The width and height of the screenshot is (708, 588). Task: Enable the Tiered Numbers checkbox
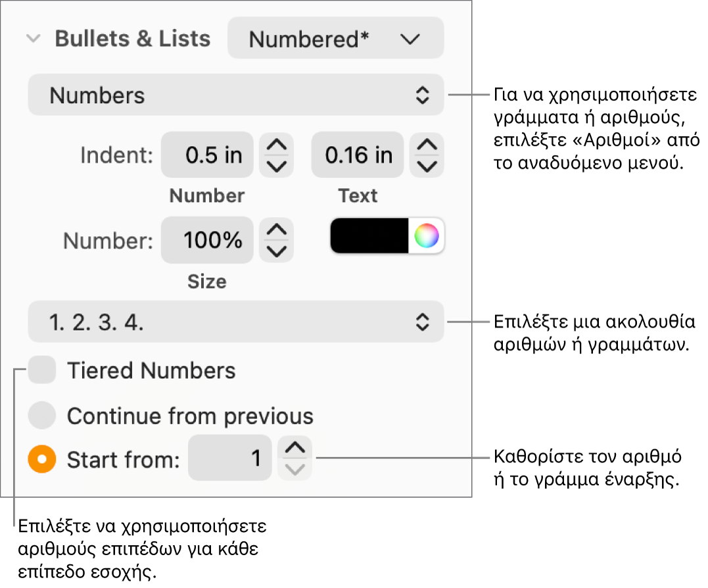click(x=43, y=370)
